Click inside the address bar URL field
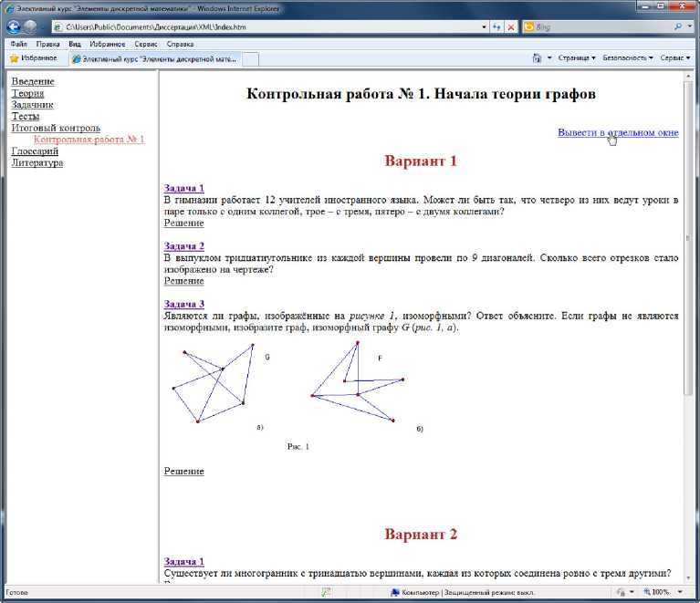The height and width of the screenshot is (603, 700). 272,27
